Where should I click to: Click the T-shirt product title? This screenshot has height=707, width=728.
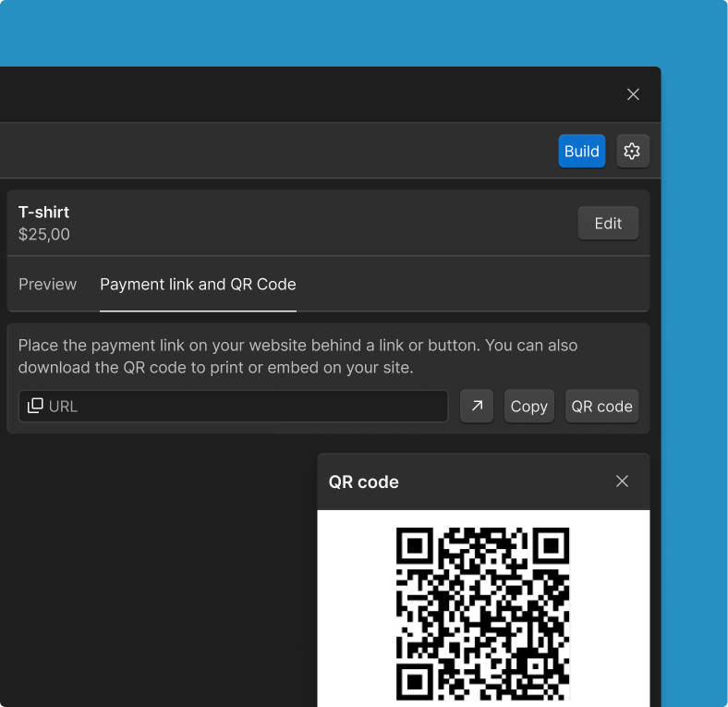[x=43, y=213]
